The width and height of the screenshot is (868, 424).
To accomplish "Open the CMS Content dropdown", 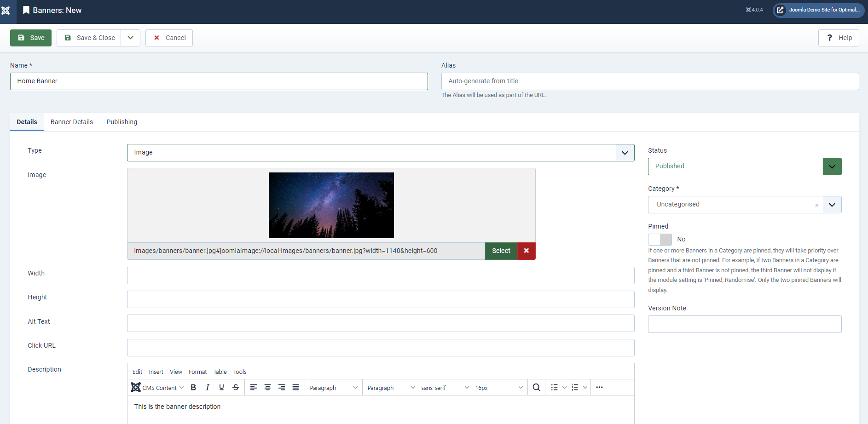I will (x=157, y=387).
